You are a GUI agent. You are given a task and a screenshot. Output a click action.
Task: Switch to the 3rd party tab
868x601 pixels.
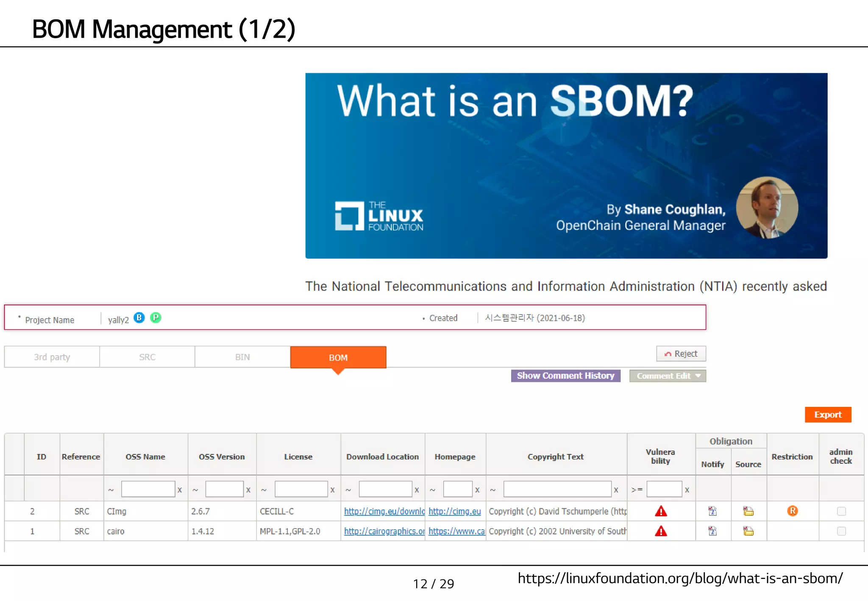coord(52,357)
